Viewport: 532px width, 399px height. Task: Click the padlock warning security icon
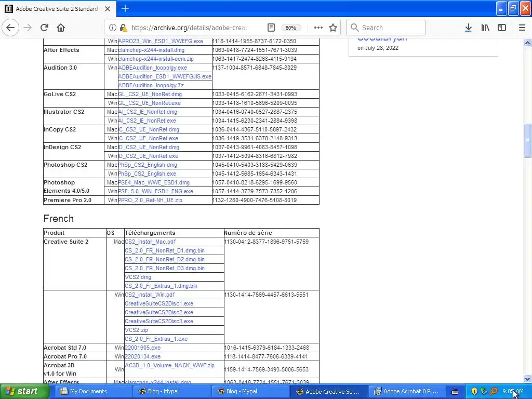tap(123, 28)
